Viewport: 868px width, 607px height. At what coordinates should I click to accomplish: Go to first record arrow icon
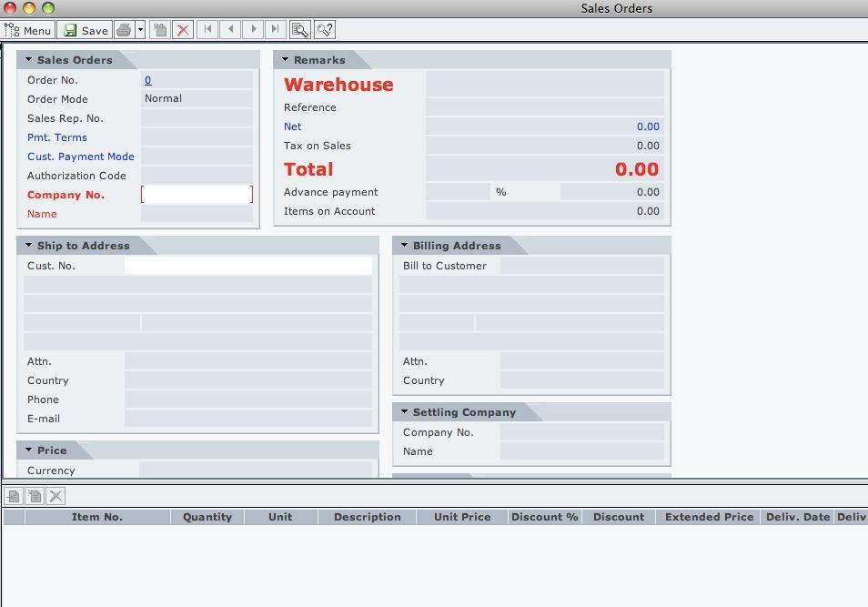(207, 29)
